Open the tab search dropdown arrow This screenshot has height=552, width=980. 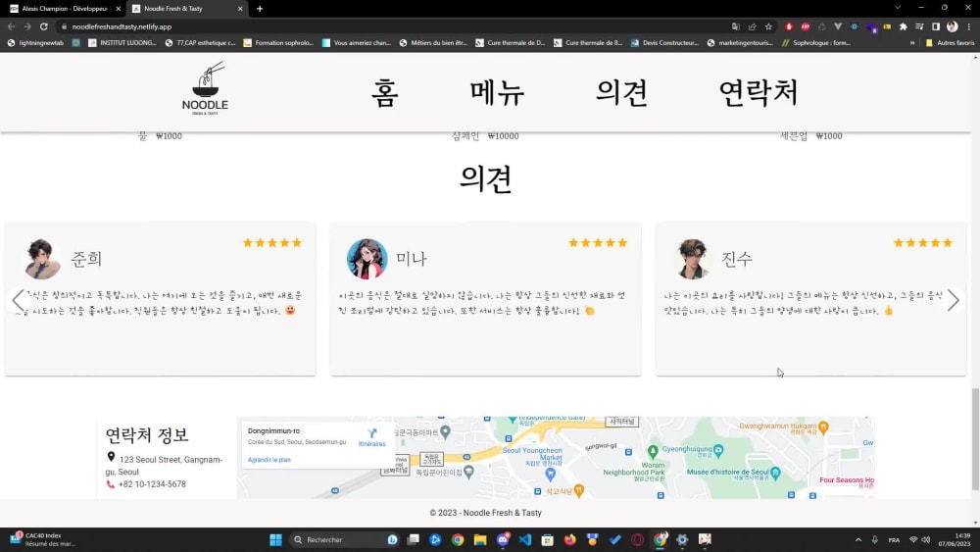(898, 8)
